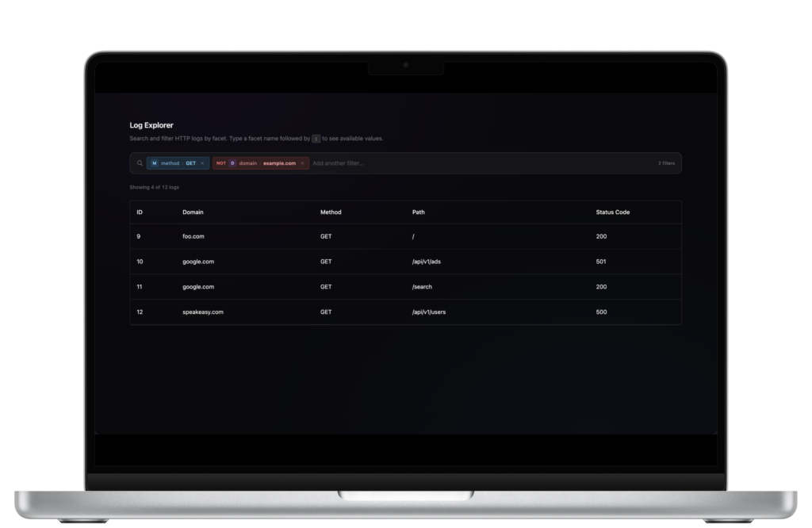Image resolution: width=812 pixels, height=528 pixels.
Task: Select the /api/v1/ads path row
Action: (427, 262)
